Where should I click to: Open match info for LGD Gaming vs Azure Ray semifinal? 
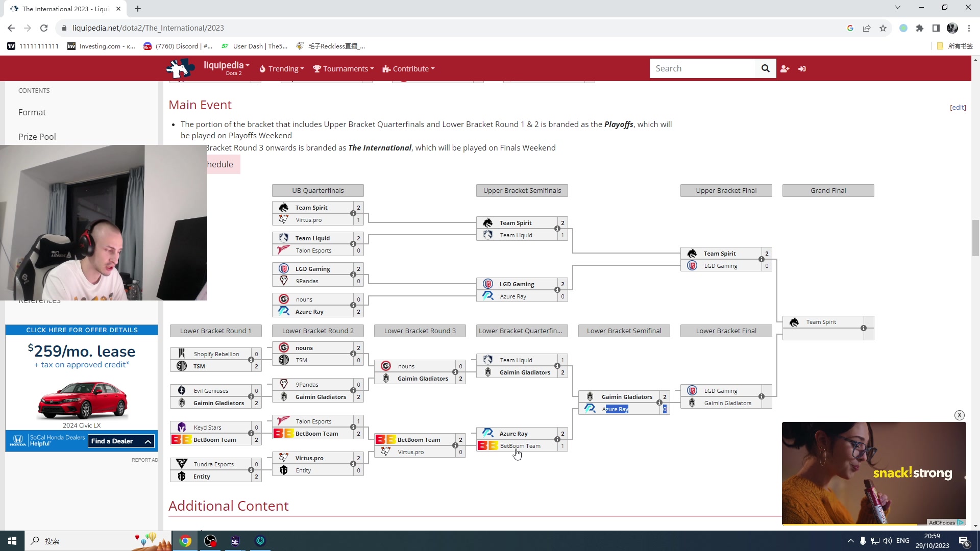[x=557, y=290]
